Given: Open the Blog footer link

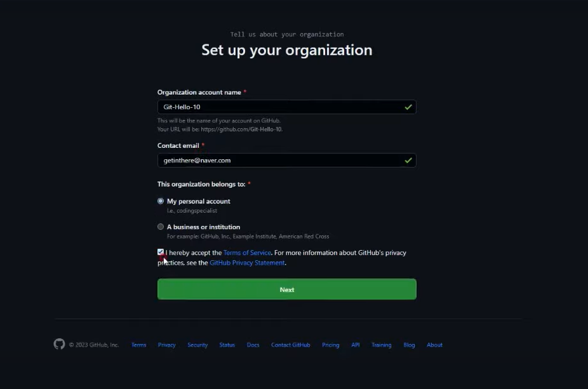Looking at the screenshot, I should pyautogui.click(x=409, y=345).
